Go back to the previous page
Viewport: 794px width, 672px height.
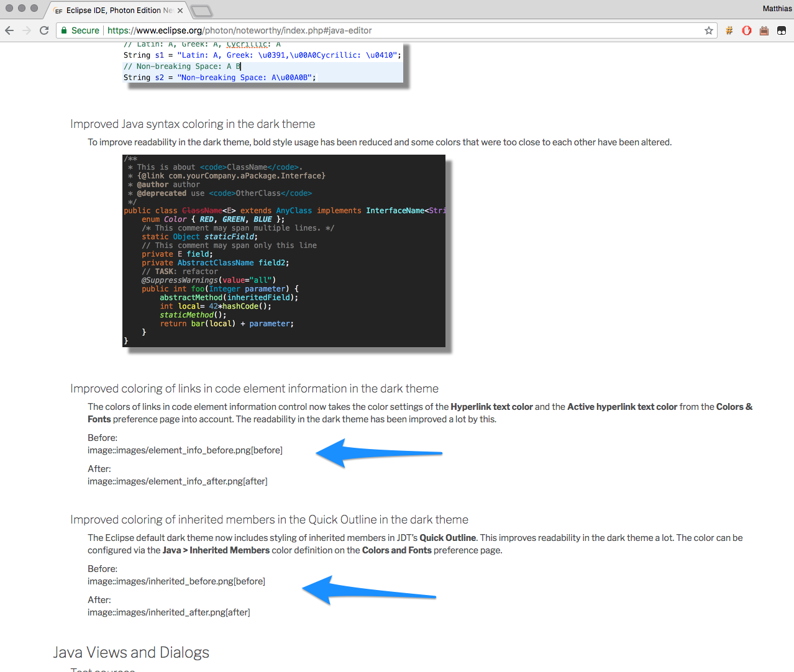[9, 30]
